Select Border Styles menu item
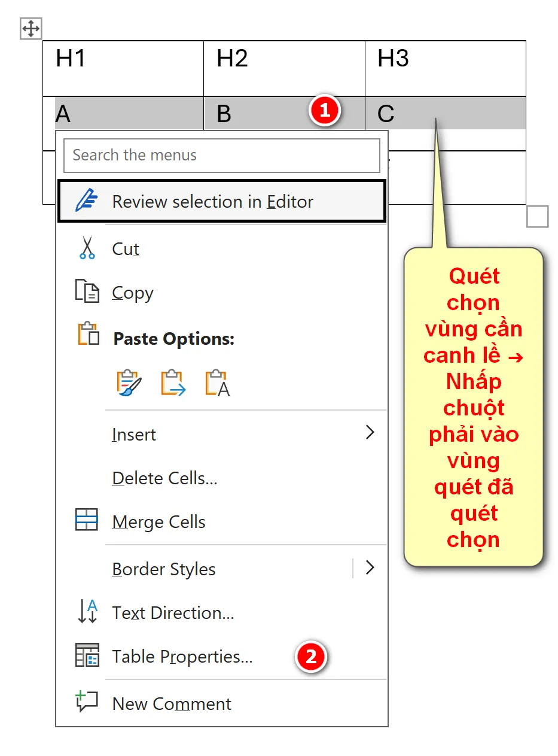The width and height of the screenshot is (558, 756). [x=164, y=569]
